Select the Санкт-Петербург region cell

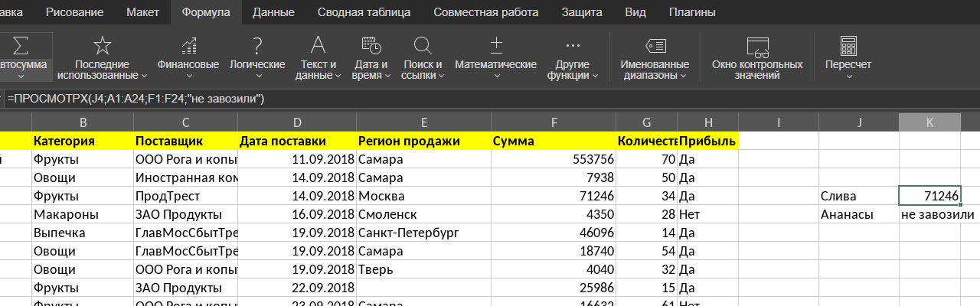coord(423,233)
